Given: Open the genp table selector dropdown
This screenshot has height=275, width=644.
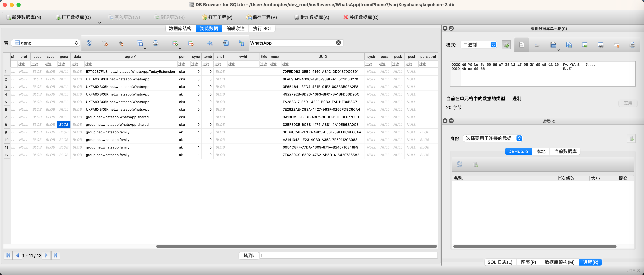Looking at the screenshot, I should 46,43.
